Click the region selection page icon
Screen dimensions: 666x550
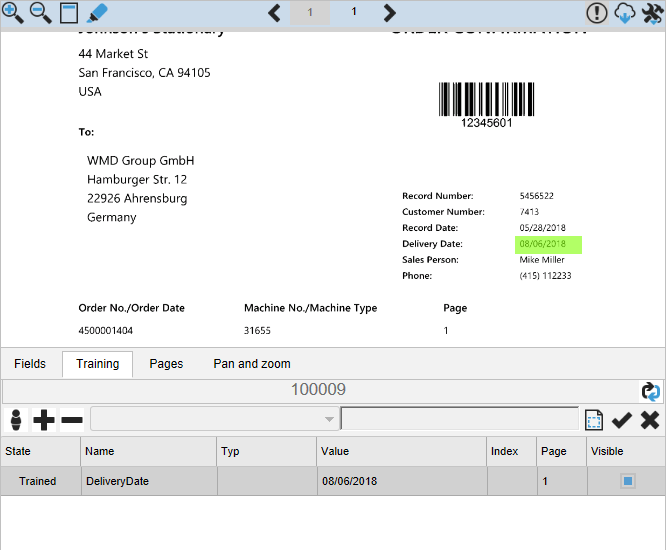tap(594, 419)
